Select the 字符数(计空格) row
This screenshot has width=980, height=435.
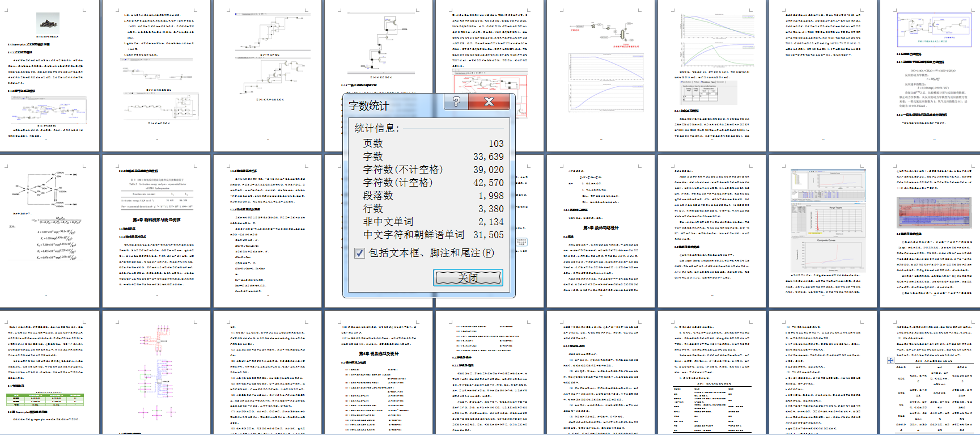pos(433,183)
